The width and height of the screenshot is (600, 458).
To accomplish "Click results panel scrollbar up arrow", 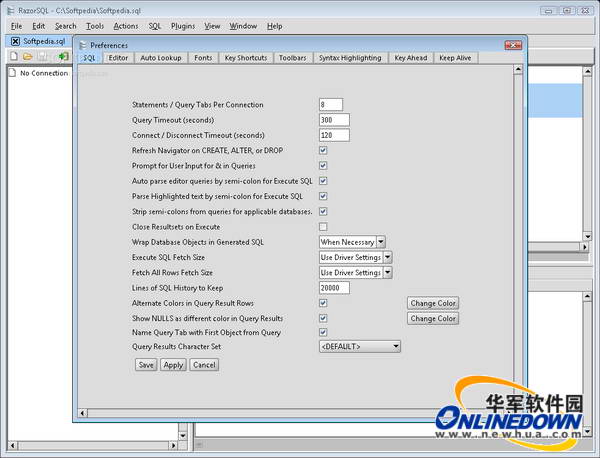I will coord(587,296).
